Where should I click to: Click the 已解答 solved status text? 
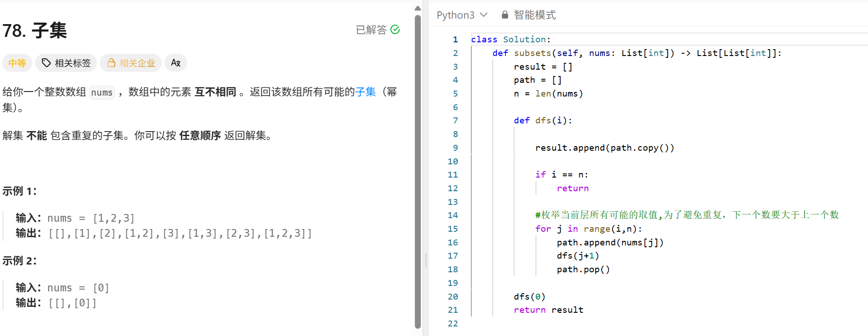pos(371,30)
